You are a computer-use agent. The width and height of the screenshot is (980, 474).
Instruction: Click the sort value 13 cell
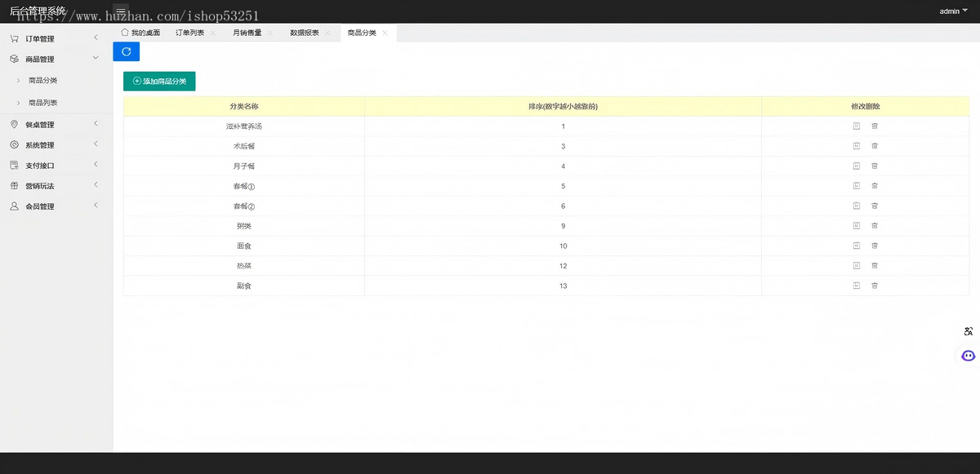tap(563, 286)
